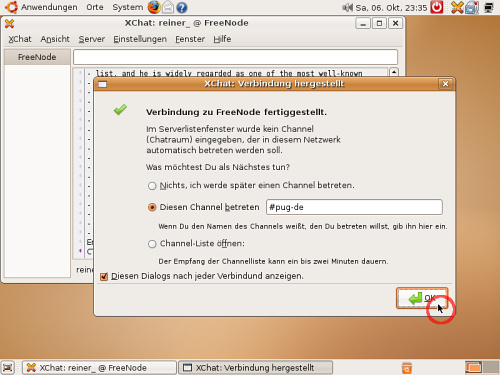Open the mail envelope launcher icon
The width and height of the screenshot is (500, 375).
168,7
